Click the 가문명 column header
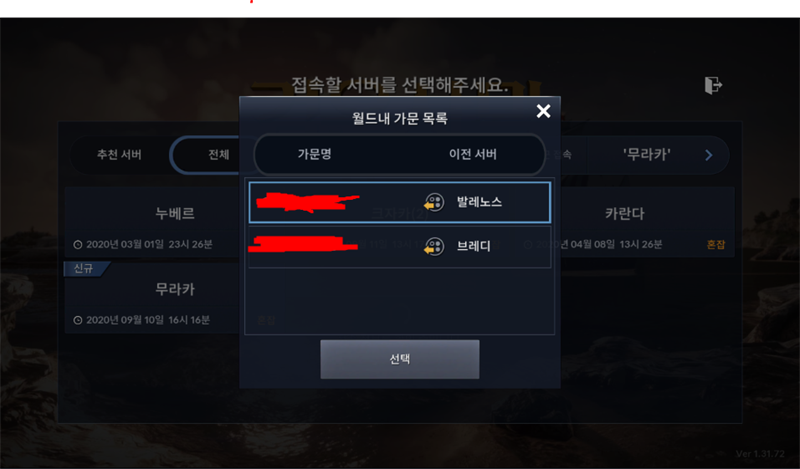800x469 pixels. point(315,154)
